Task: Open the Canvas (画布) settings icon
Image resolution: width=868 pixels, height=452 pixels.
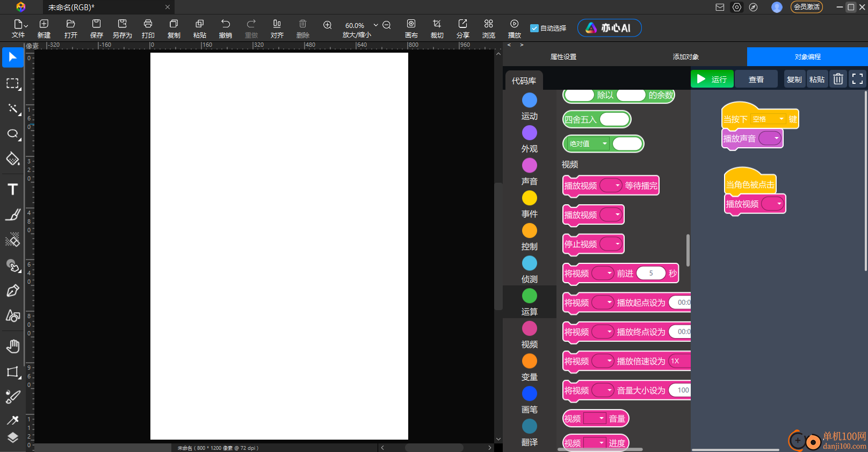Action: click(411, 28)
